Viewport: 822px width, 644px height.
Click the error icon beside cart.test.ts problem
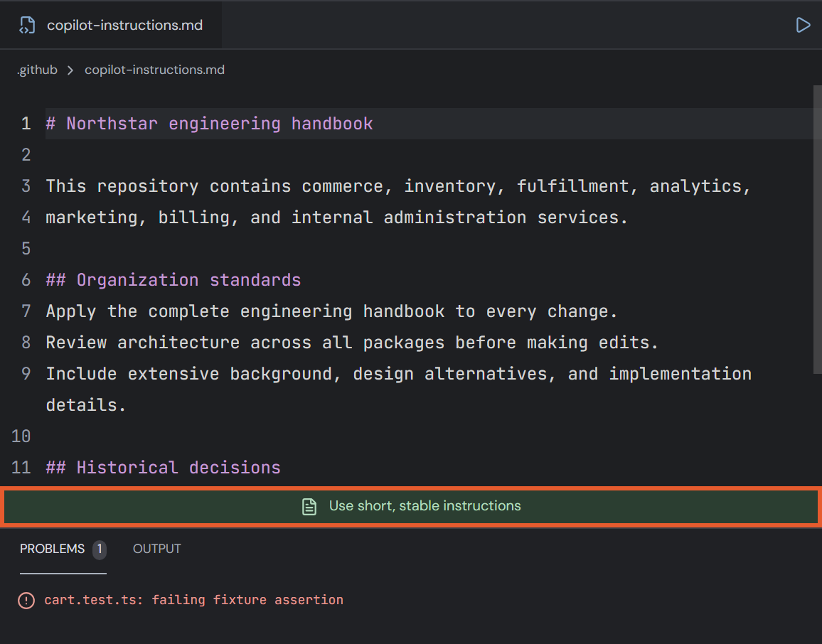click(x=26, y=600)
